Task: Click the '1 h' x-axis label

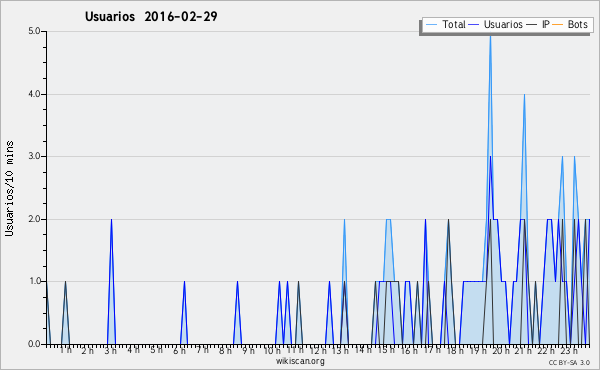Action: 65,350
